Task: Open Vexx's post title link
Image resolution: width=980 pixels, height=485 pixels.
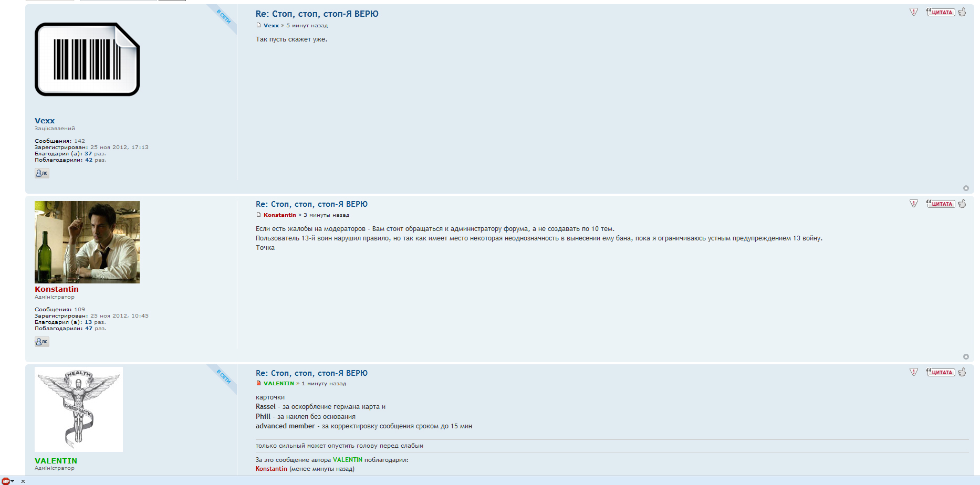Action: point(317,14)
